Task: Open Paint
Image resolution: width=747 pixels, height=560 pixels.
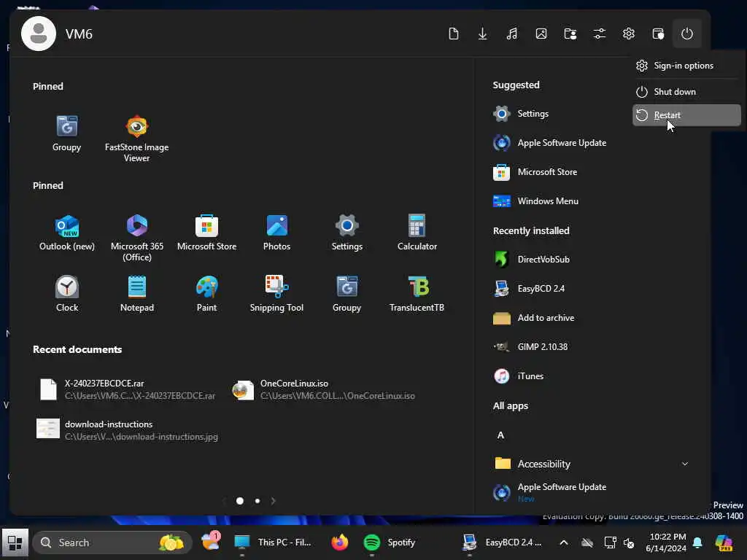Action: point(206,294)
